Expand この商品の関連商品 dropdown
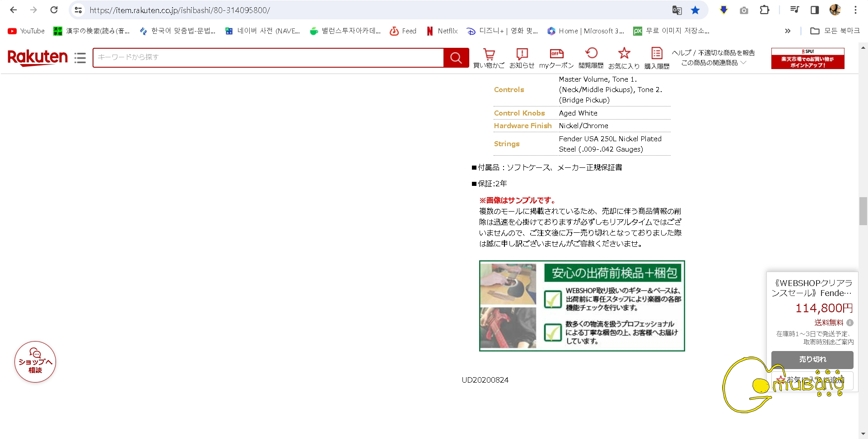 pyautogui.click(x=713, y=63)
